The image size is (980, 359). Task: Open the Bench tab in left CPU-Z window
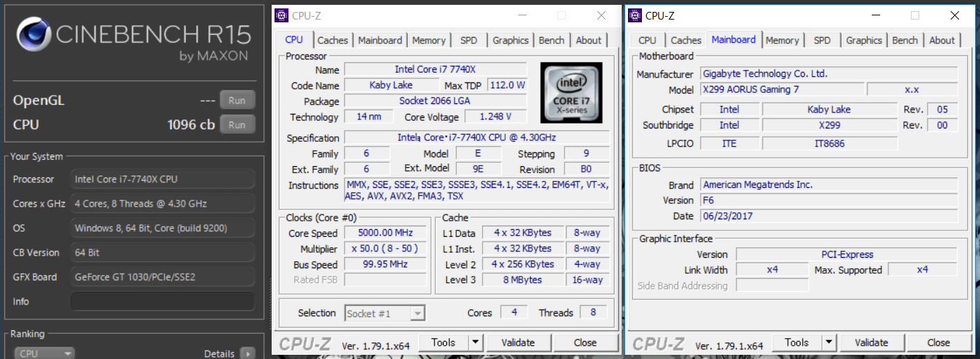click(x=551, y=41)
